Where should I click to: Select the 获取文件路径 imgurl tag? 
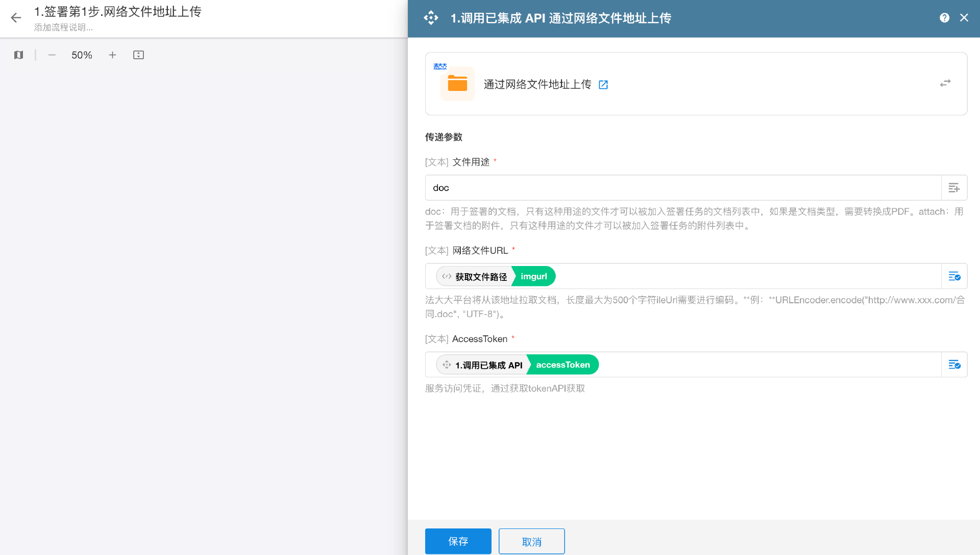496,276
